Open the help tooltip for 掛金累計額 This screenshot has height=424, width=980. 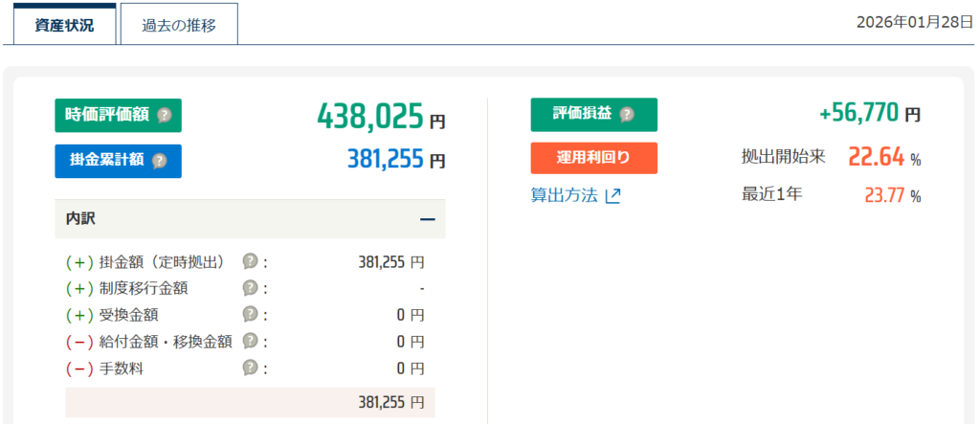[x=159, y=161]
